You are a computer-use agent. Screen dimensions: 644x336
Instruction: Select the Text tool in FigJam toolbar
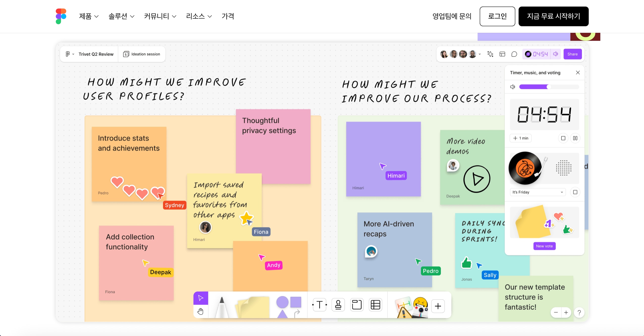tap(319, 305)
